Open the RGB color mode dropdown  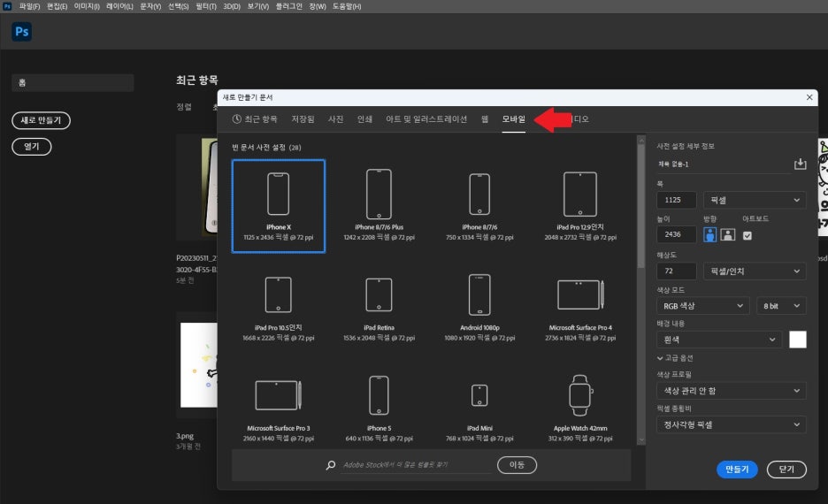[x=703, y=306]
